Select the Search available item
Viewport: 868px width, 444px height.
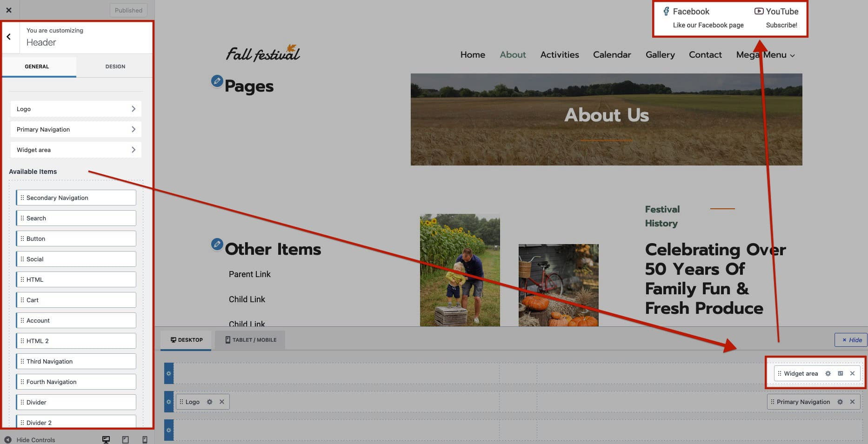tap(76, 218)
